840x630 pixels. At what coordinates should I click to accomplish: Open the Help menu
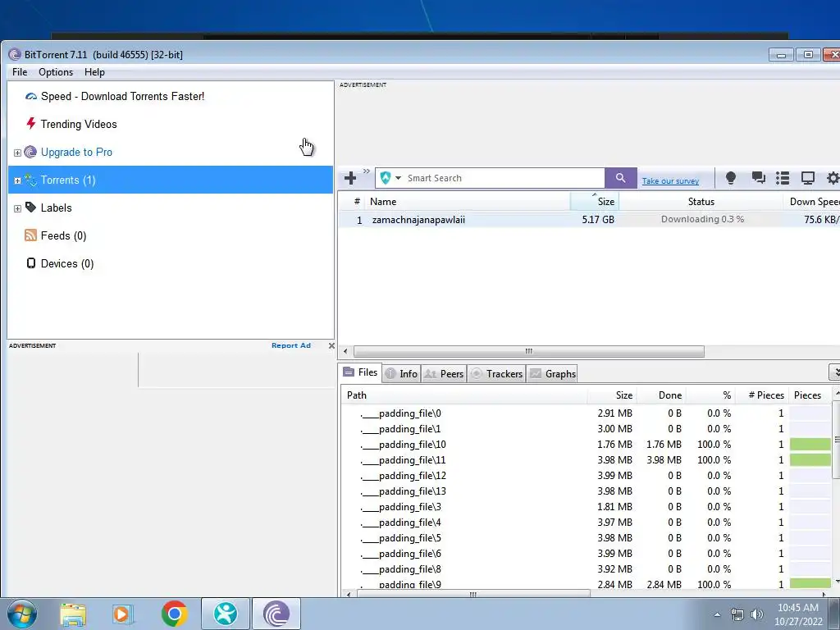tap(94, 72)
